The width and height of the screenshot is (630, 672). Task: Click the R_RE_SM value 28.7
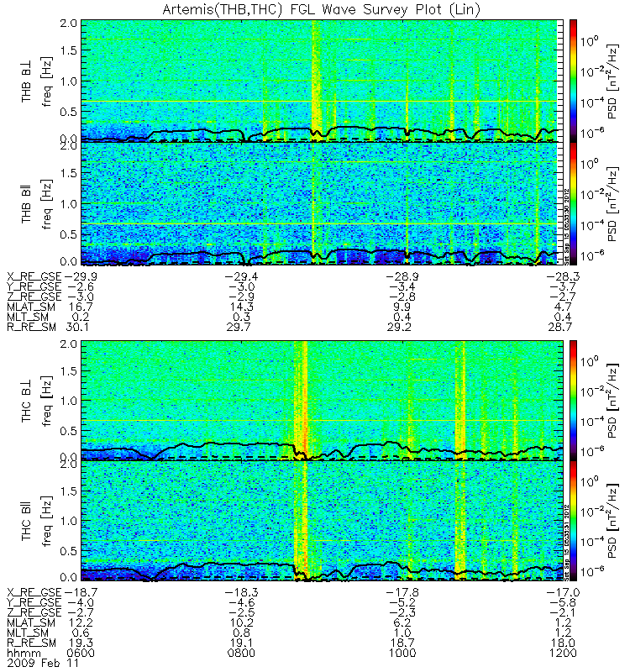(x=559, y=327)
